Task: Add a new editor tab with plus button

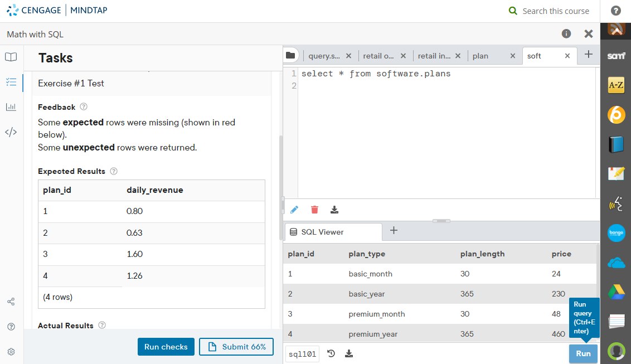Action: pyautogui.click(x=588, y=54)
